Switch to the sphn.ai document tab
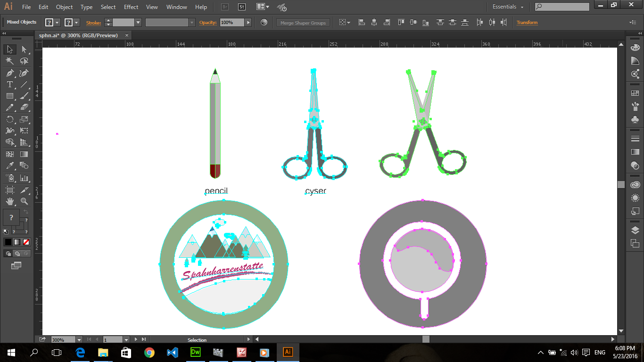 point(78,35)
